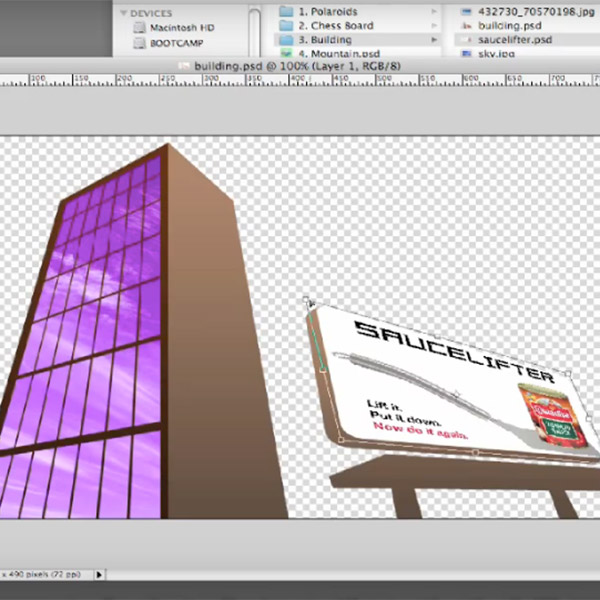Click the left-edge middle transform handle

pyautogui.click(x=323, y=369)
